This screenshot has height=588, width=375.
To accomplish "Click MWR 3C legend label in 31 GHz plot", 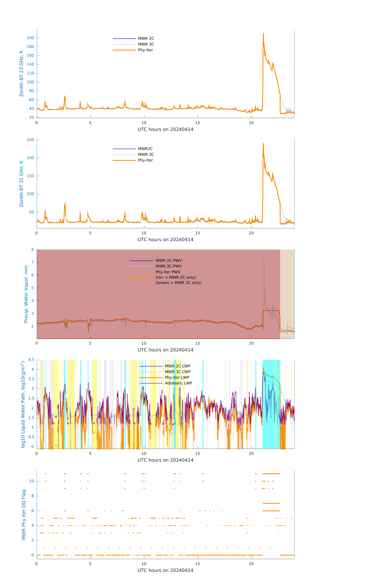I will pyautogui.click(x=146, y=155).
